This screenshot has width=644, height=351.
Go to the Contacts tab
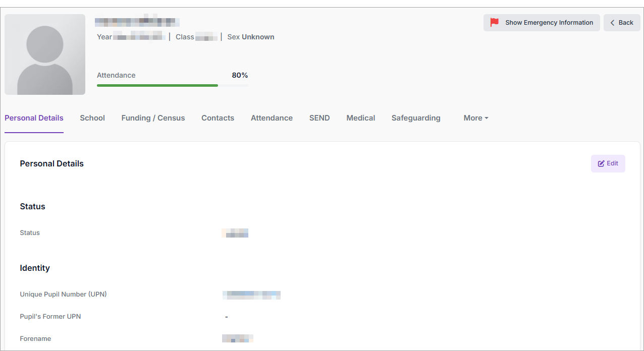tap(218, 118)
